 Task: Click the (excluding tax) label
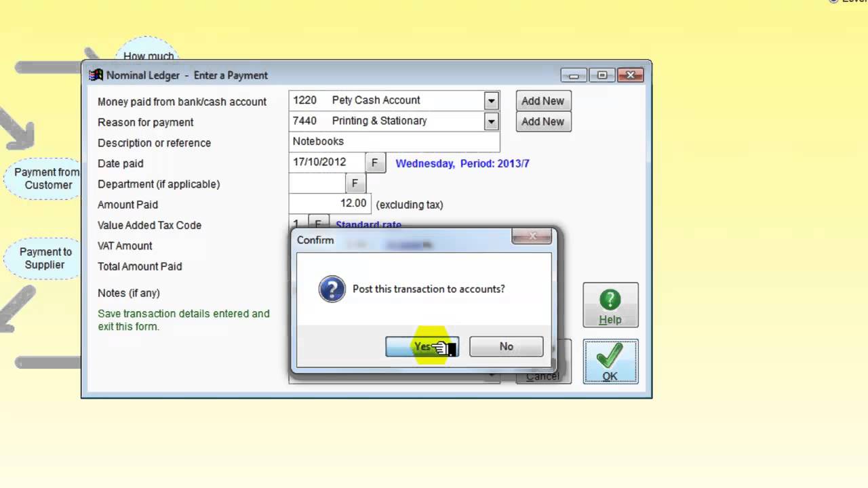[x=410, y=205]
